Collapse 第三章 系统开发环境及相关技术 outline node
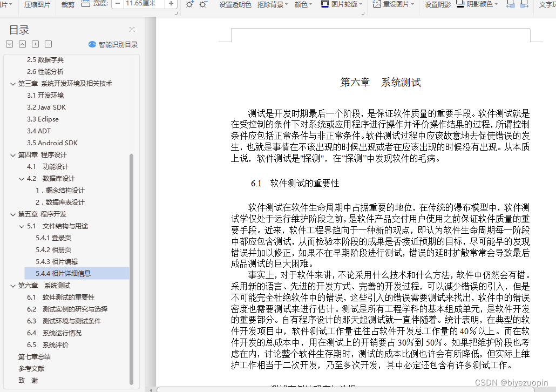The width and height of the screenshot is (556, 392). click(x=13, y=84)
